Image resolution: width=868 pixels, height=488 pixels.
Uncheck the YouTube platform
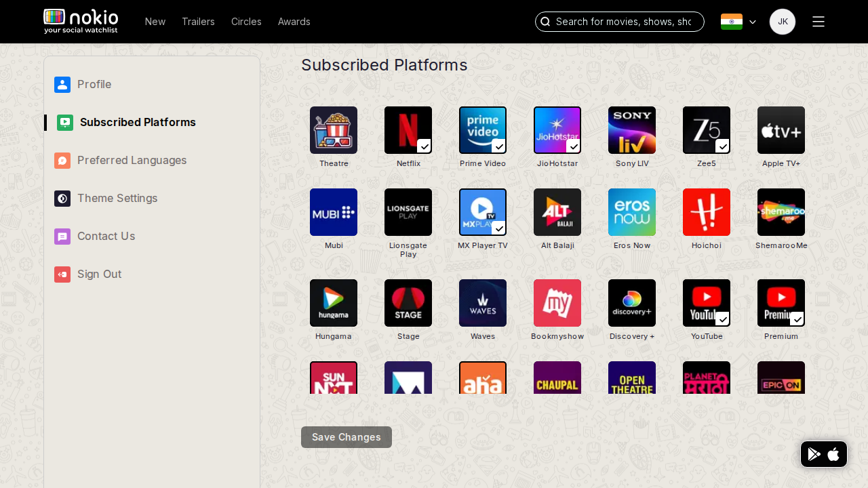707,303
